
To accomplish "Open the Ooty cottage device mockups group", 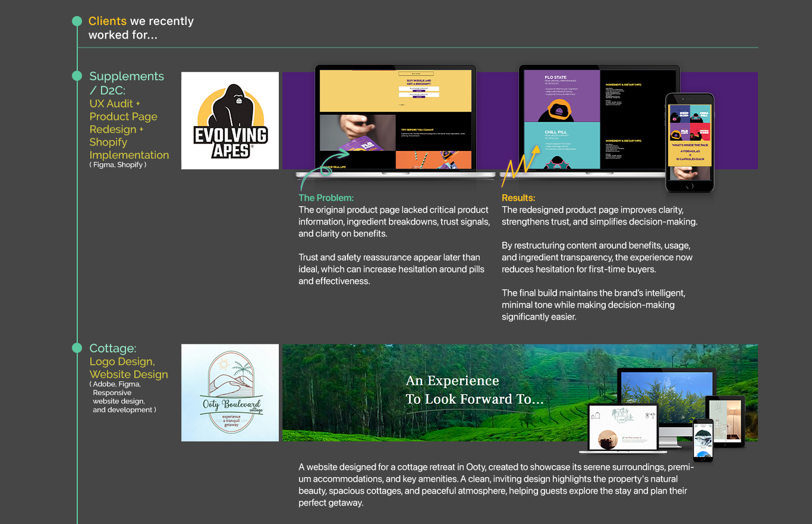I will (666, 413).
